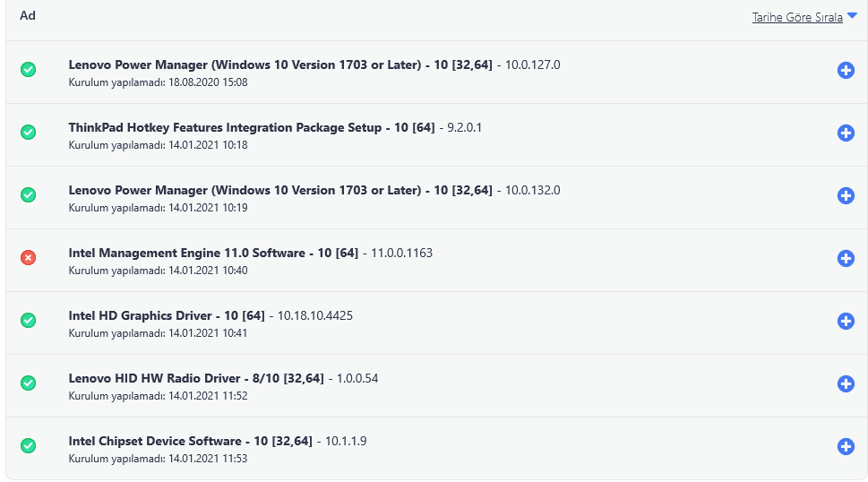The height and width of the screenshot is (482, 868).
Task: Click green check icon for Lenovo Power Manager 10.0.127.0
Action: pyautogui.click(x=29, y=70)
